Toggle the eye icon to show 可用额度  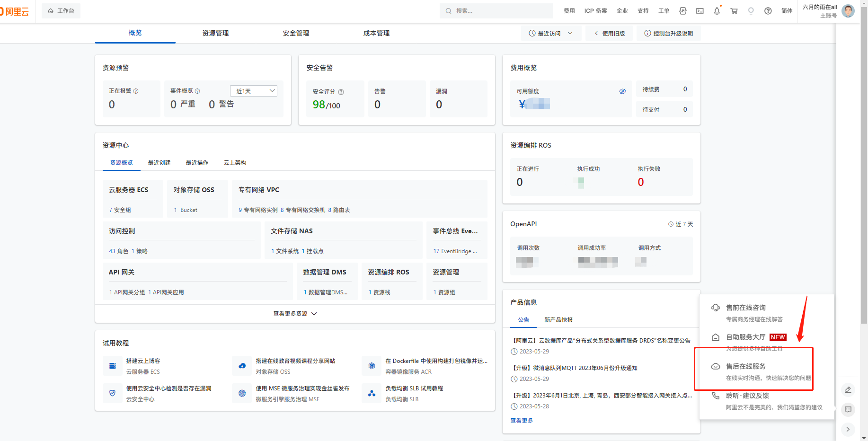[623, 91]
